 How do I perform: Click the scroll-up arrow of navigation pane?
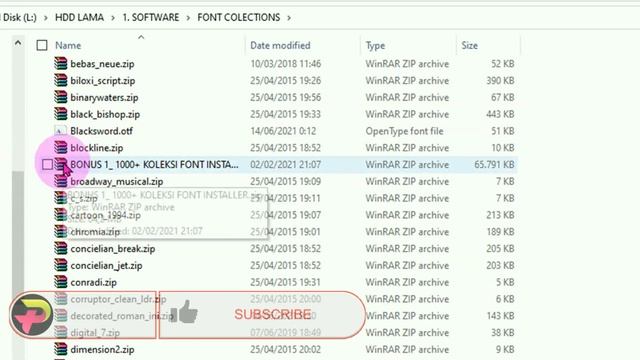[18, 42]
